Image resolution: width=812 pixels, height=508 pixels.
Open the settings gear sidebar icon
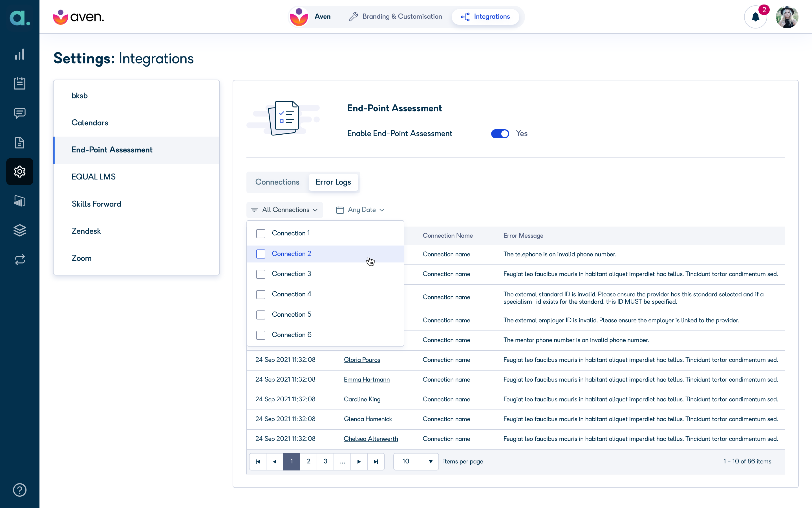(19, 171)
